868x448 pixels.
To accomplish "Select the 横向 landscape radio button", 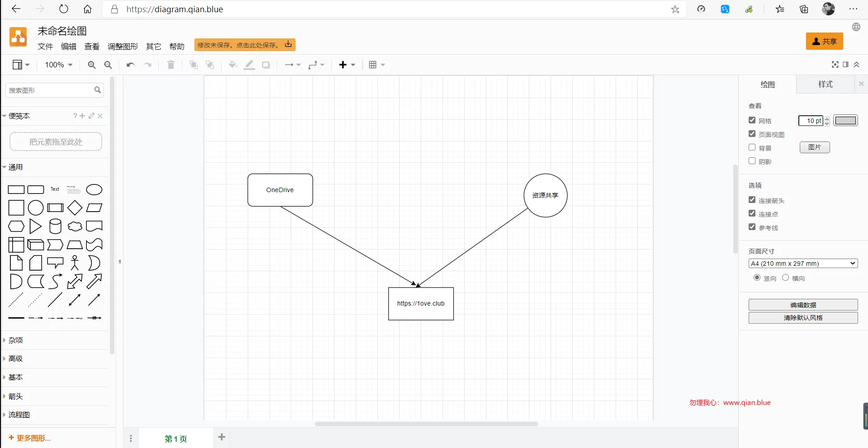I will click(x=786, y=278).
